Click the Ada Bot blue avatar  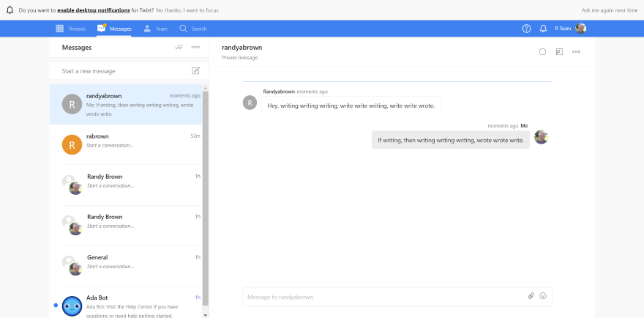coord(72,306)
